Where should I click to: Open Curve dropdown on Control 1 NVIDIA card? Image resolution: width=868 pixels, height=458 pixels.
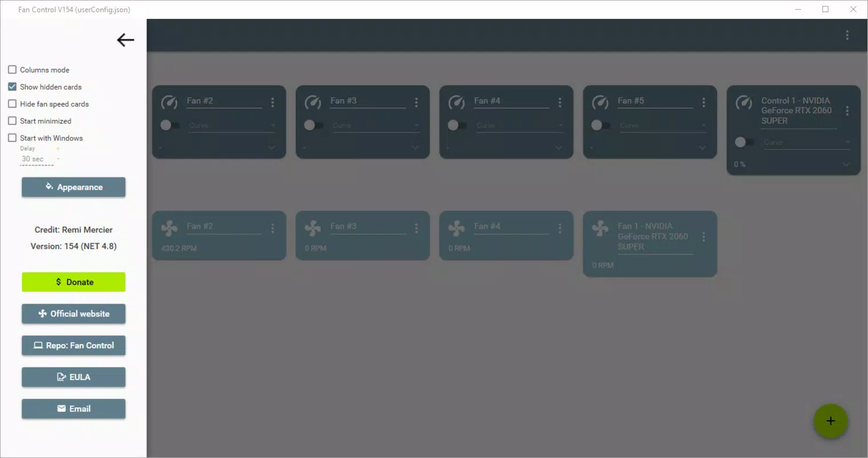tap(807, 143)
